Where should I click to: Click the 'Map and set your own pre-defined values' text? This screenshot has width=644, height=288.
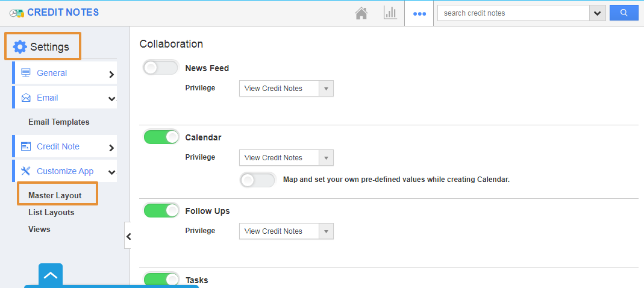[396, 180]
